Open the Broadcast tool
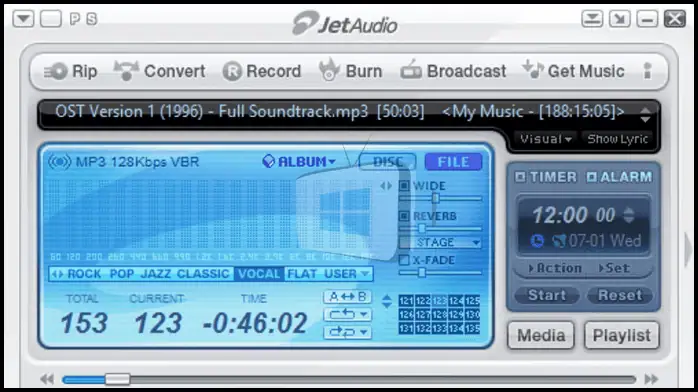This screenshot has width=698, height=392. coord(453,71)
